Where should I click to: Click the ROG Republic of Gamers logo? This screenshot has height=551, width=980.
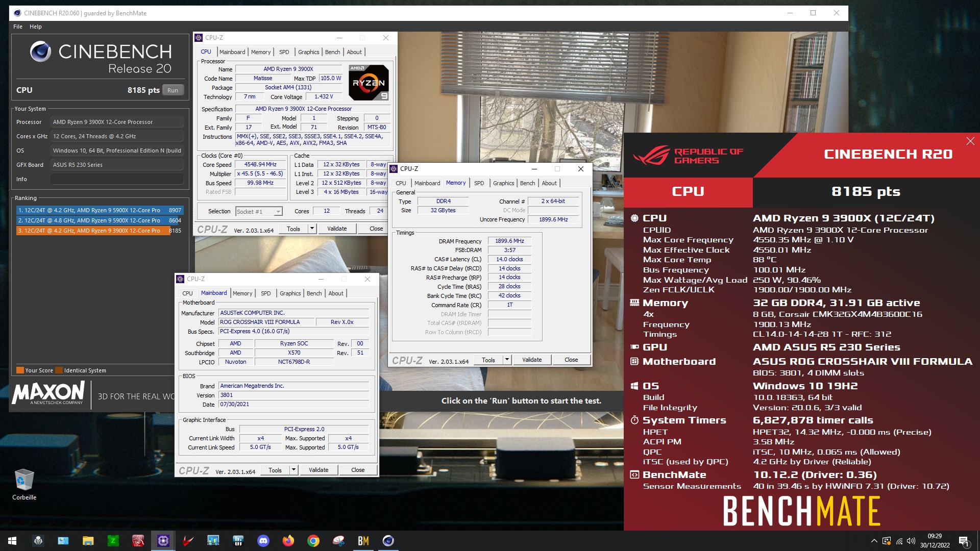pyautogui.click(x=688, y=155)
